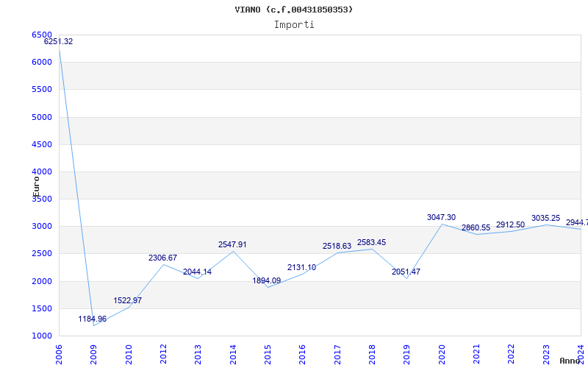Click the 6500 y-axis tick label
Screen dimensions: 588x368
(42, 35)
